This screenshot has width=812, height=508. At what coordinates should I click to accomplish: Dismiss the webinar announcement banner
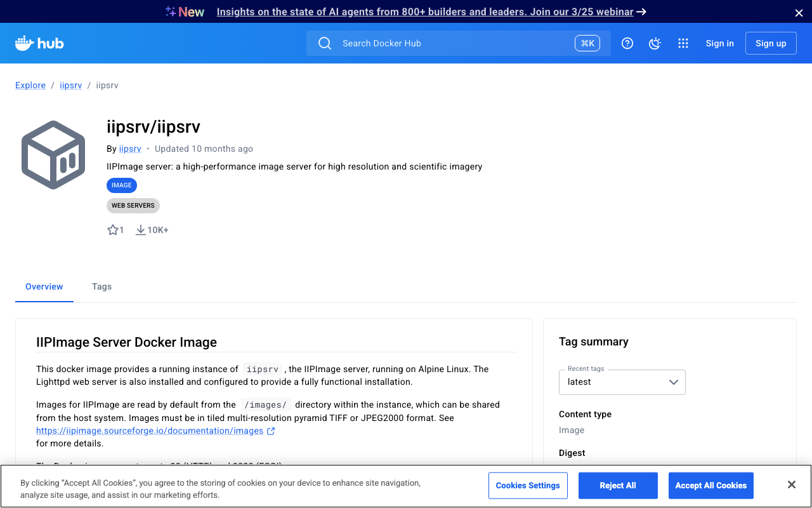point(799,12)
